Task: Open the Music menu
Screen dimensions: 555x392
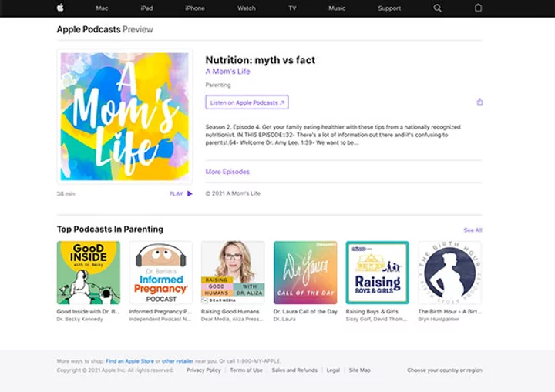Action: 337,8
